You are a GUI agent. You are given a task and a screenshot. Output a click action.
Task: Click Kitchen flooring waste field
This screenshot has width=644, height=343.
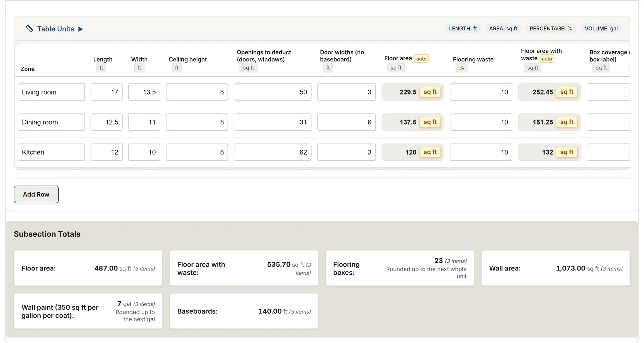pos(481,152)
